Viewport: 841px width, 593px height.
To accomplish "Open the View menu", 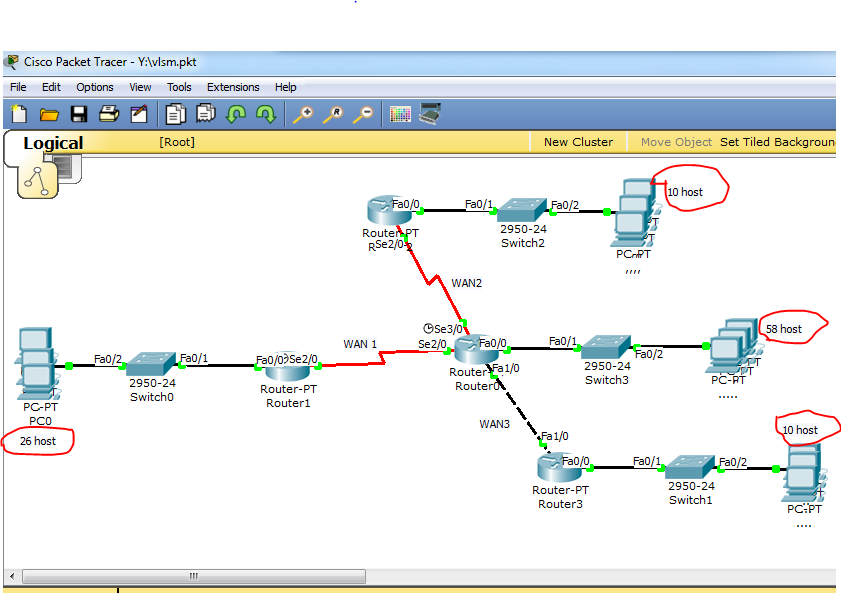I will coord(140,87).
